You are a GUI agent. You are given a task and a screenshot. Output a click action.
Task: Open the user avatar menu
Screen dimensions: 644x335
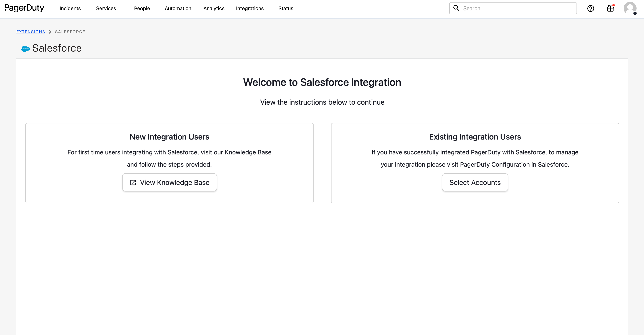(630, 8)
